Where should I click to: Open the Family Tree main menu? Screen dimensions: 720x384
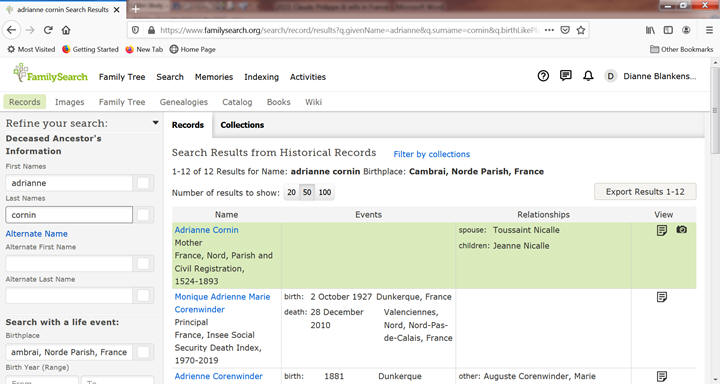[122, 77]
